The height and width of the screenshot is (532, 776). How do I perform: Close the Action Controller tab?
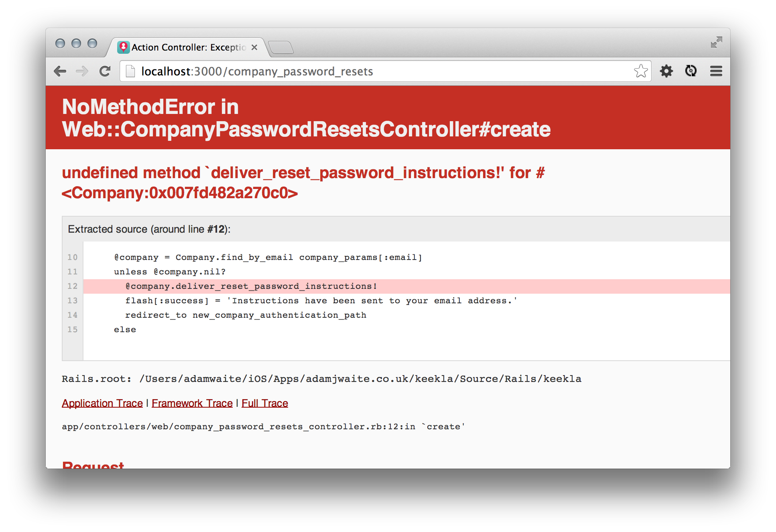point(254,47)
